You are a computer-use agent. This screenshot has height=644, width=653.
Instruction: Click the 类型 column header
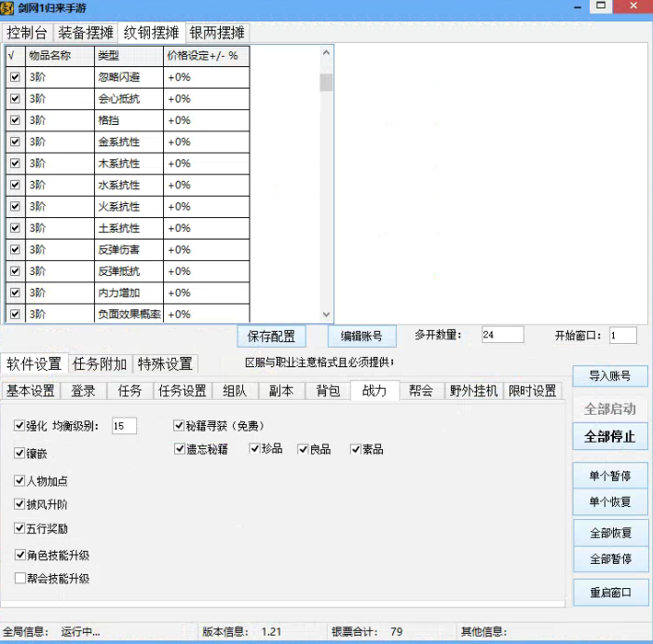click(x=129, y=56)
